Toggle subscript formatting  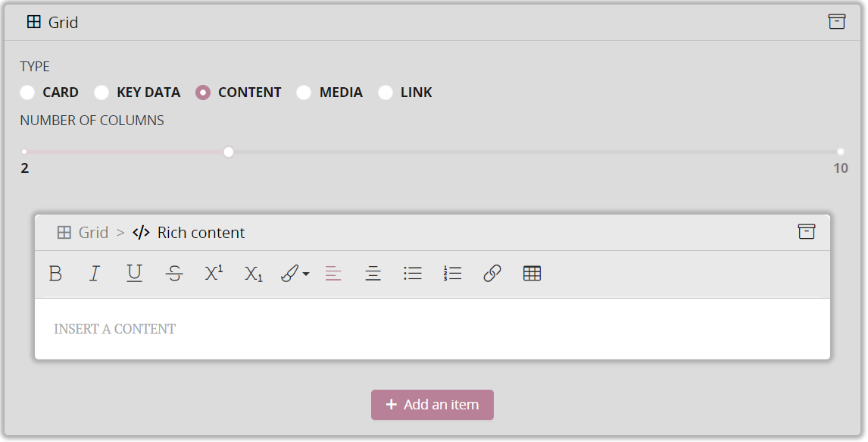tap(253, 274)
